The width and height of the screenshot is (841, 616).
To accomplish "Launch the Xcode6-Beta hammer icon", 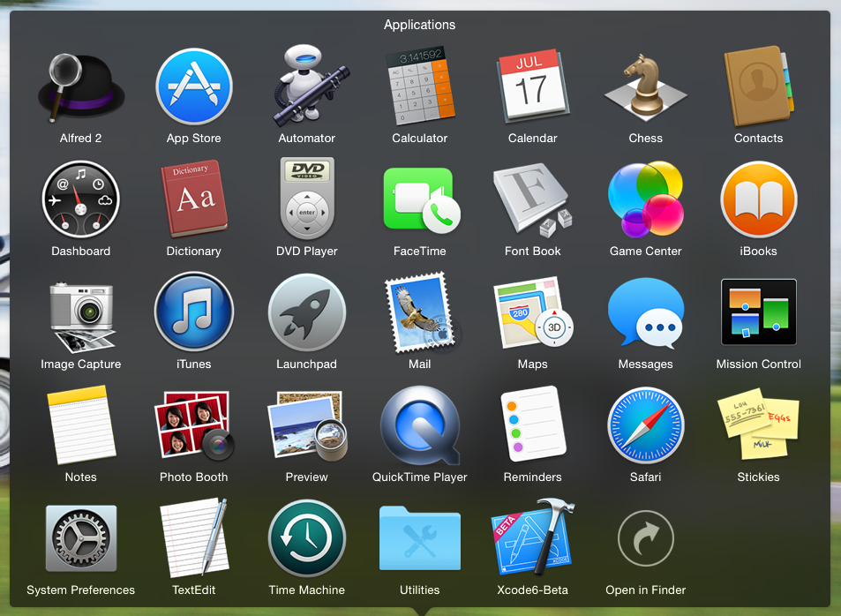I will point(533,537).
